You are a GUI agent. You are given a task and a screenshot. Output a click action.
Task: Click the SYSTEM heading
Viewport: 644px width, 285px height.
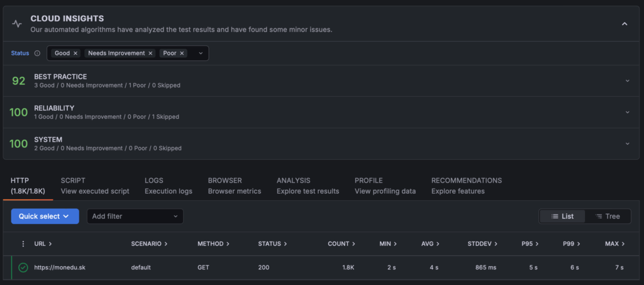[x=48, y=140]
